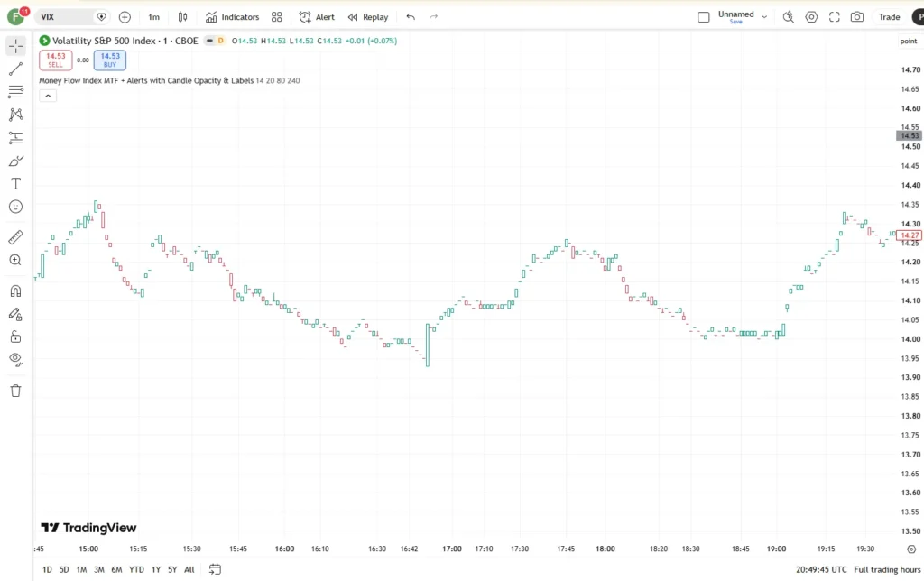Select the ruler measure tool
Image resolution: width=924 pixels, height=581 pixels.
pos(16,237)
